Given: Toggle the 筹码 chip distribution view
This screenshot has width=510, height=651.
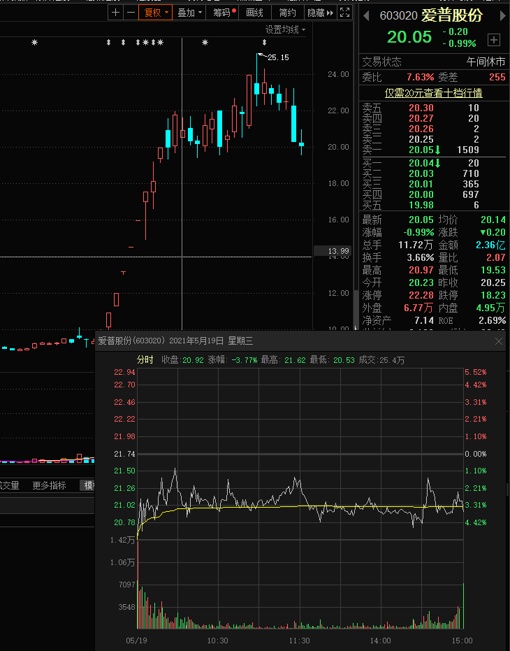Looking at the screenshot, I should [223, 12].
